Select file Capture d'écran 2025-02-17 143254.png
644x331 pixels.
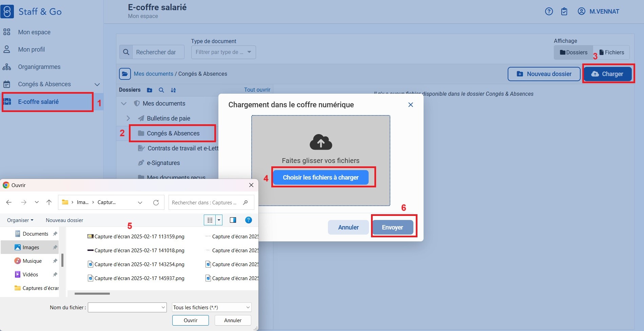tap(139, 264)
